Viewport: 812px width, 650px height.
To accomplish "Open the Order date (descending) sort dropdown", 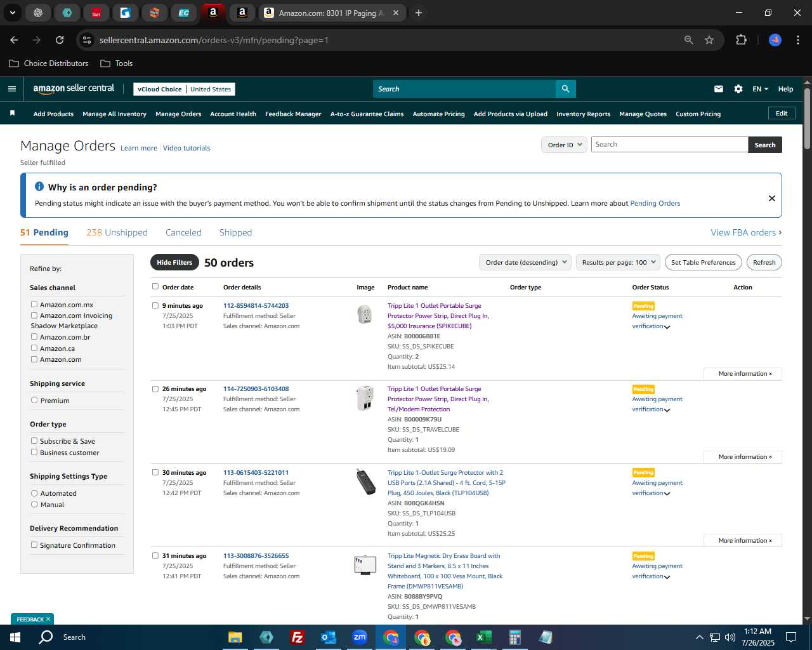I will click(525, 262).
